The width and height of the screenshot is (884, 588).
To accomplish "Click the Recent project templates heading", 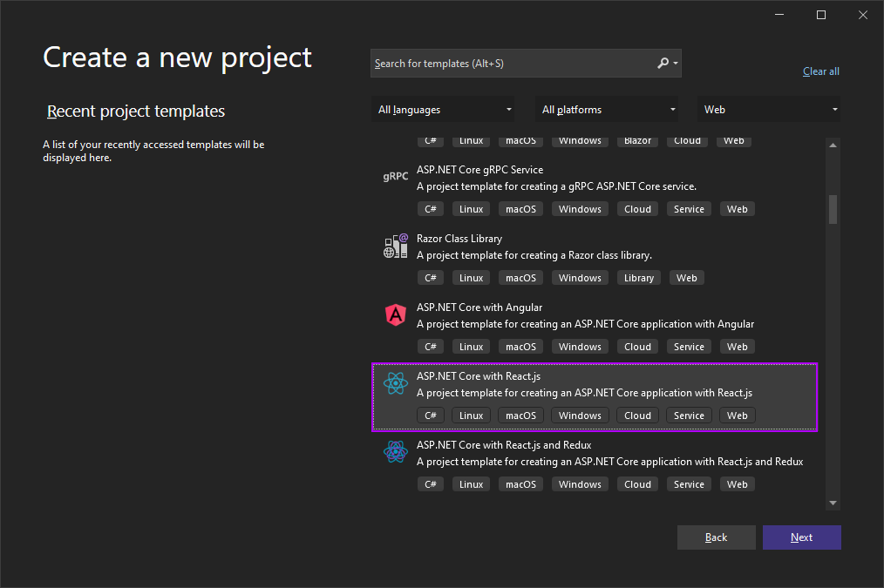I will pos(136,111).
